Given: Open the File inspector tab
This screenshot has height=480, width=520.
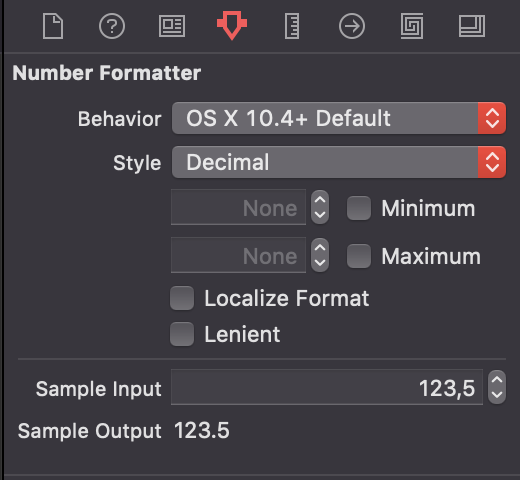Looking at the screenshot, I should 53,26.
